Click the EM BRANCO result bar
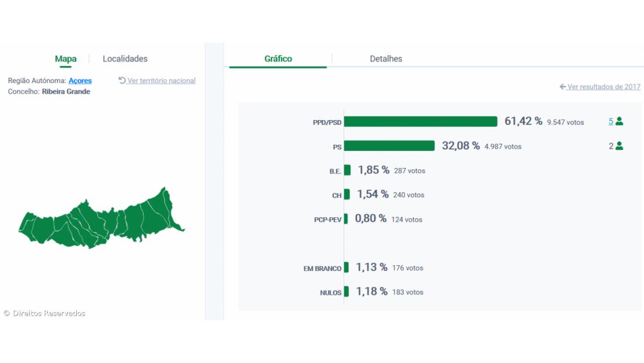This screenshot has width=644, height=363. 347,267
